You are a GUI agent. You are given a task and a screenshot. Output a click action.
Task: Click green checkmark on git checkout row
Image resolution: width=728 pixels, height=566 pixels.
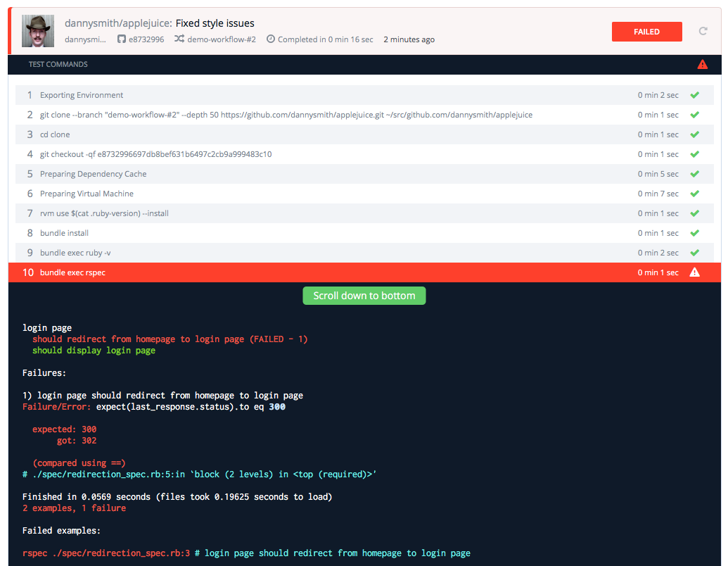[694, 154]
